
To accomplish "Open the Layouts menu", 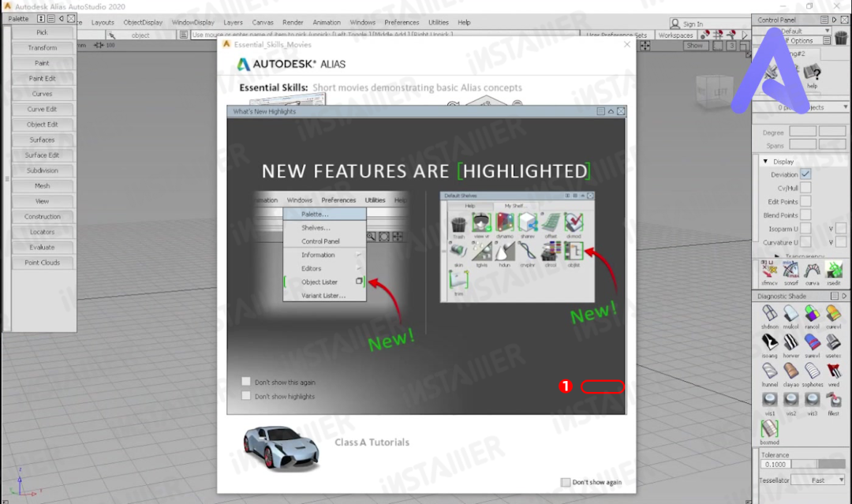I will tap(103, 22).
